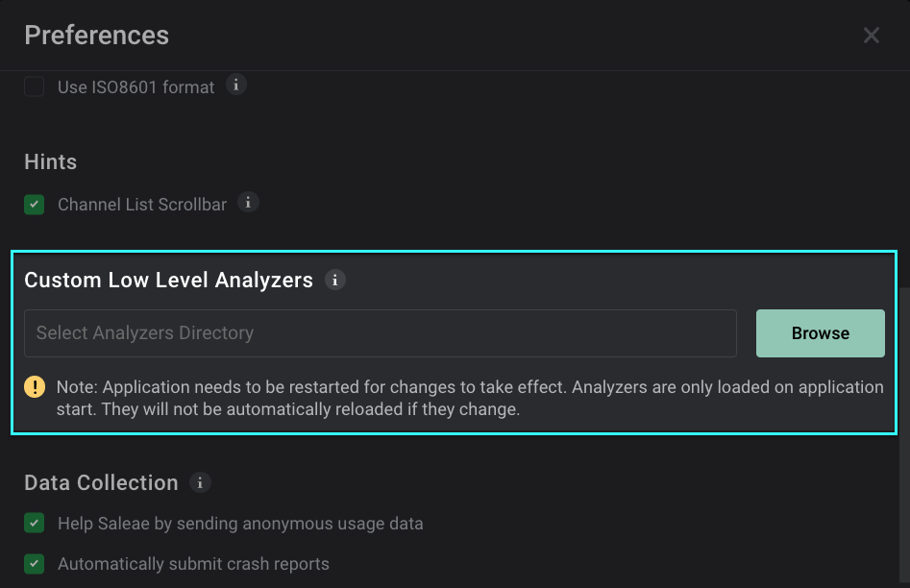The width and height of the screenshot is (910, 588).
Task: Select the Custom Low Level Analyzers heading
Action: click(x=167, y=280)
